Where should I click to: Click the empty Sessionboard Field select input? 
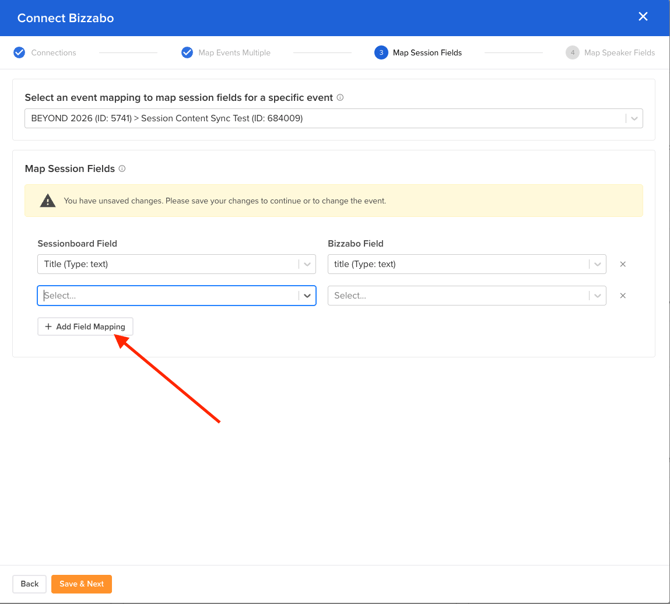click(x=167, y=296)
